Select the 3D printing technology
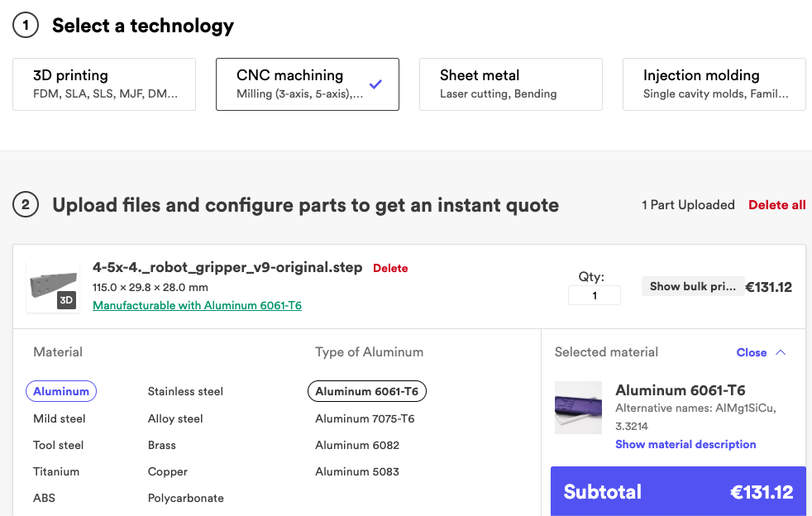 (104, 84)
